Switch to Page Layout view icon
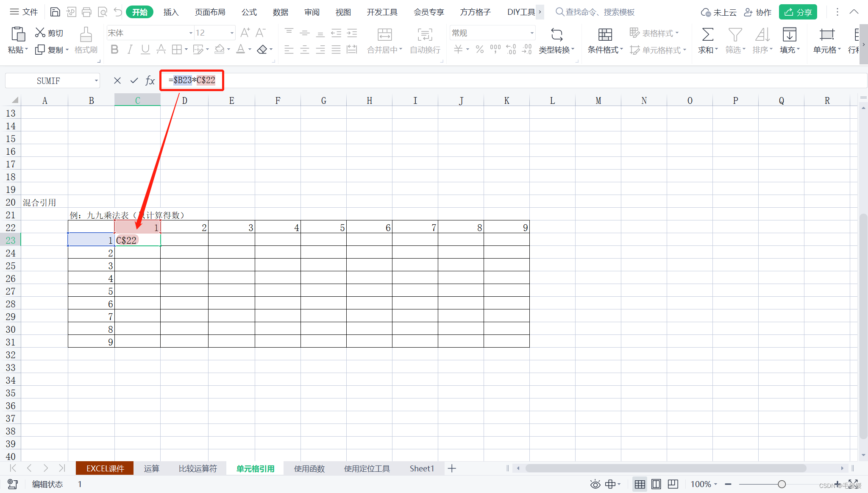 (x=656, y=484)
